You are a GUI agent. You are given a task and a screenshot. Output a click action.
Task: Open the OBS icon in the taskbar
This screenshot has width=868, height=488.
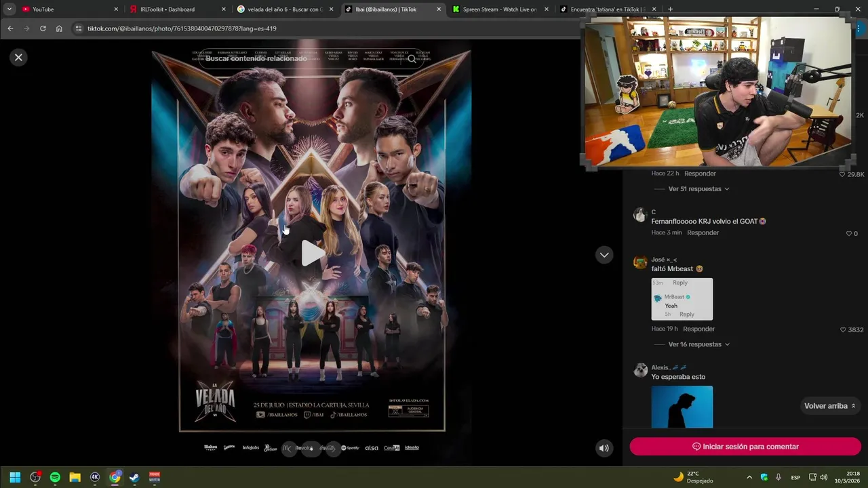(35, 477)
